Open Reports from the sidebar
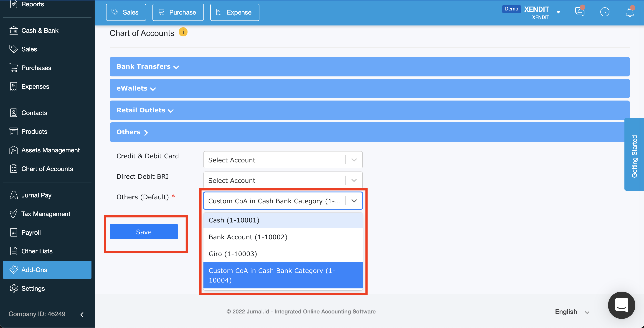644x328 pixels. click(33, 4)
